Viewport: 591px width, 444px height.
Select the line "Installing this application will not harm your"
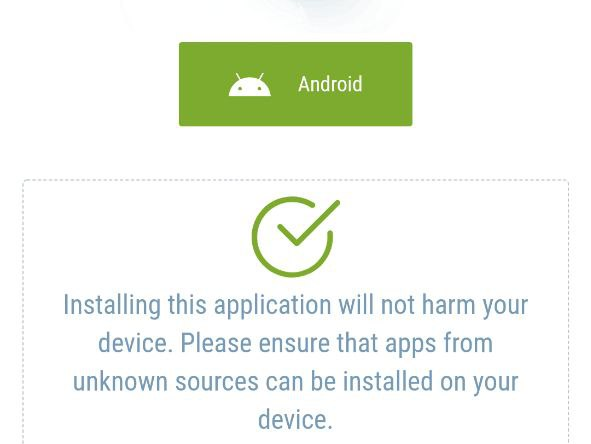[296, 305]
